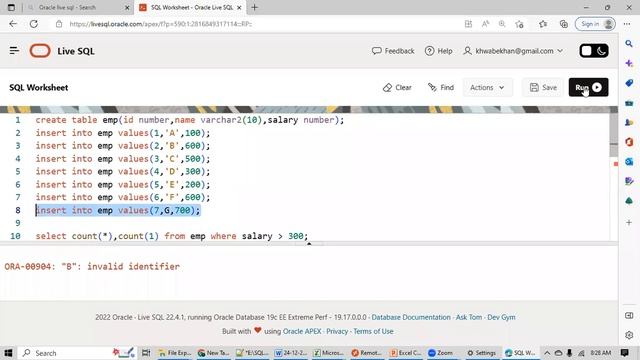
Task: Open Edge sidebar search
Action: tap(629, 43)
